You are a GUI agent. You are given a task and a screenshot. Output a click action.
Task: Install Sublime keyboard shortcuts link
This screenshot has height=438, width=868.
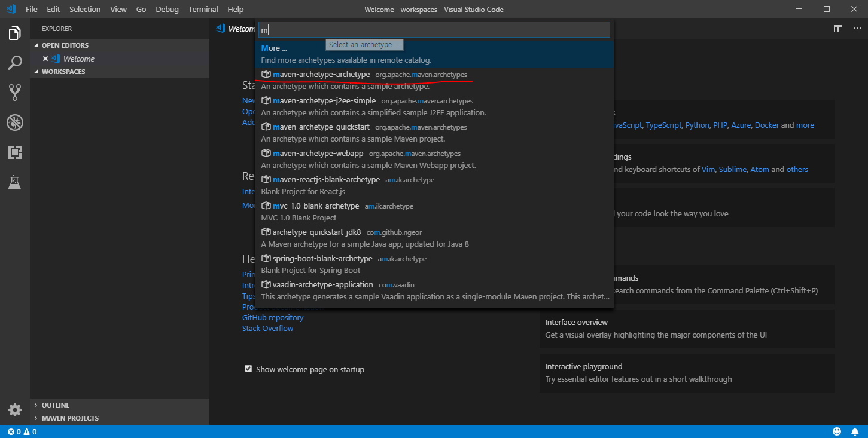click(x=733, y=169)
